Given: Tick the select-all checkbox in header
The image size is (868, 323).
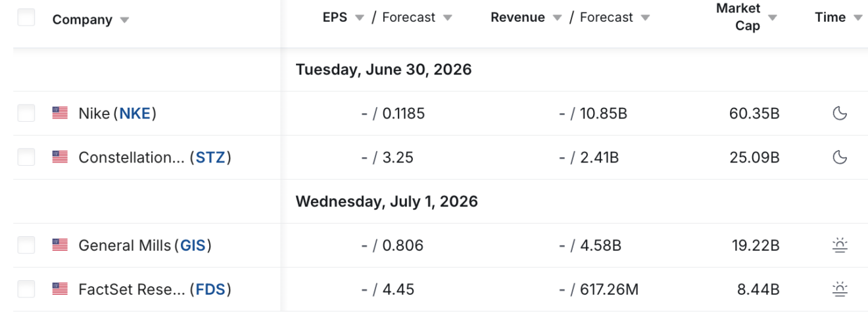Looking at the screenshot, I should 26,17.
